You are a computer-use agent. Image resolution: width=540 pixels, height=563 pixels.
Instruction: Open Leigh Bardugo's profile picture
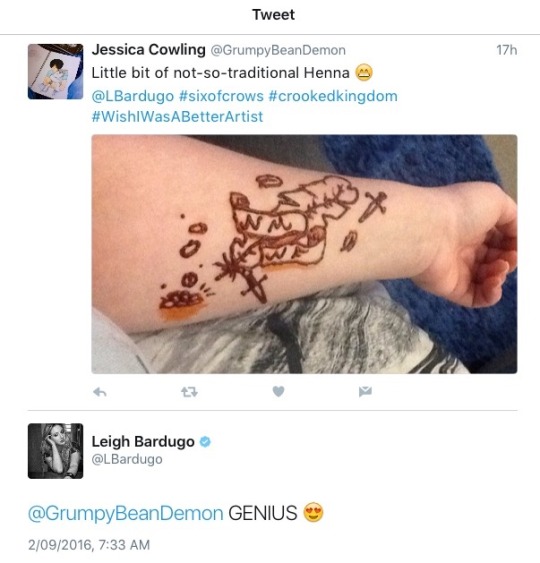(x=55, y=451)
